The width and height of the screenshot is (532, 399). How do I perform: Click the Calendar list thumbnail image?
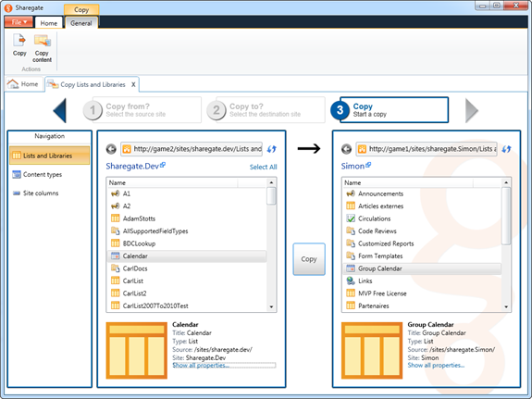click(137, 351)
